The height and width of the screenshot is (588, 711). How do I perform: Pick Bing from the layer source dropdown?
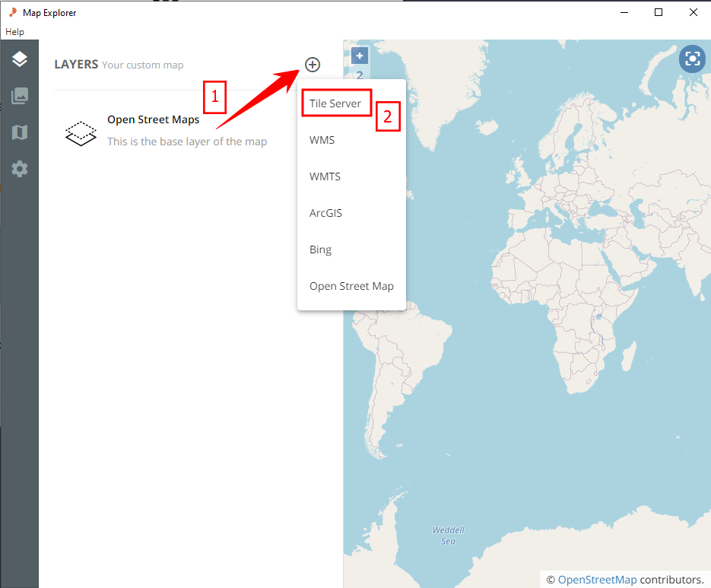pos(320,250)
